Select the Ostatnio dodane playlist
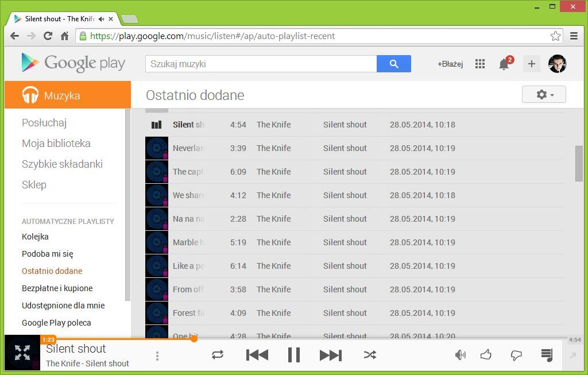This screenshot has width=588, height=375. coord(52,271)
